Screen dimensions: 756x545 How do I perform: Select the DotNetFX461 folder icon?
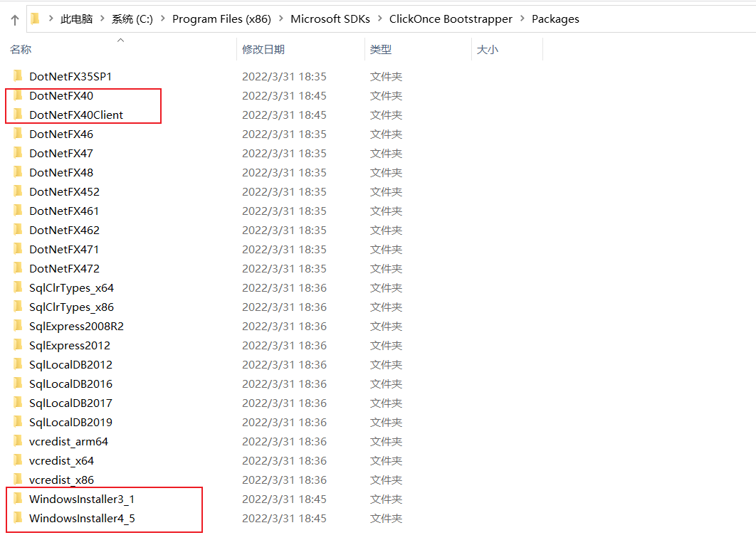pos(18,211)
